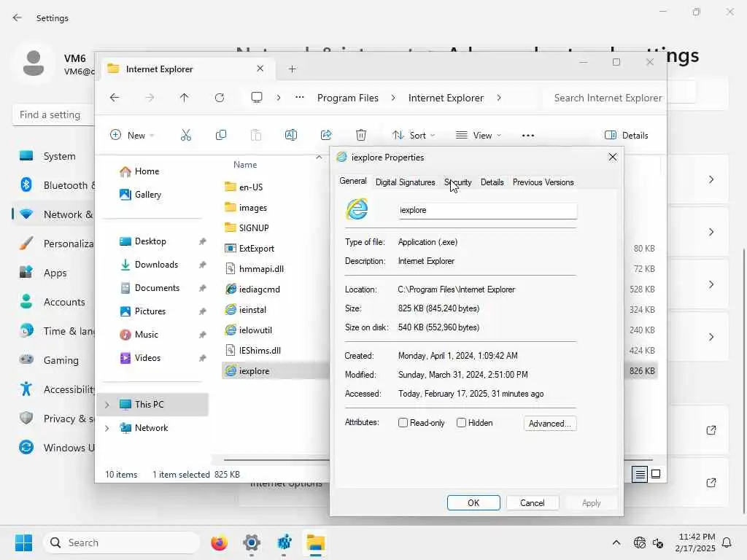Open Advanced attributes dialog
The width and height of the screenshot is (747, 560).
(x=550, y=424)
